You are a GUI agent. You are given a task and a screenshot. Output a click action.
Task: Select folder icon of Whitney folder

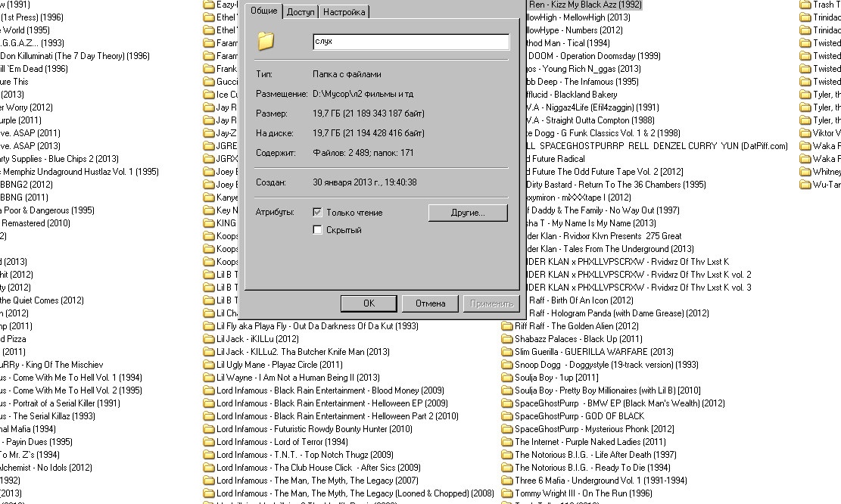click(805, 172)
